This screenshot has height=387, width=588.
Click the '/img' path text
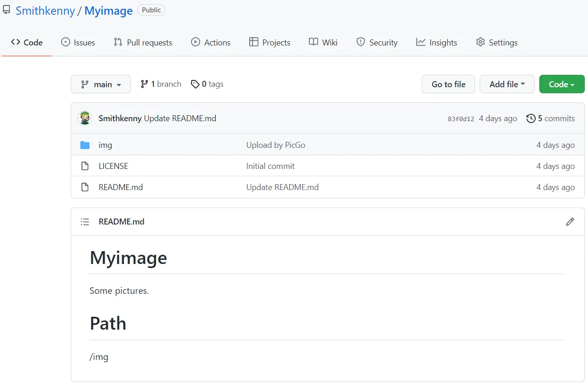click(99, 357)
